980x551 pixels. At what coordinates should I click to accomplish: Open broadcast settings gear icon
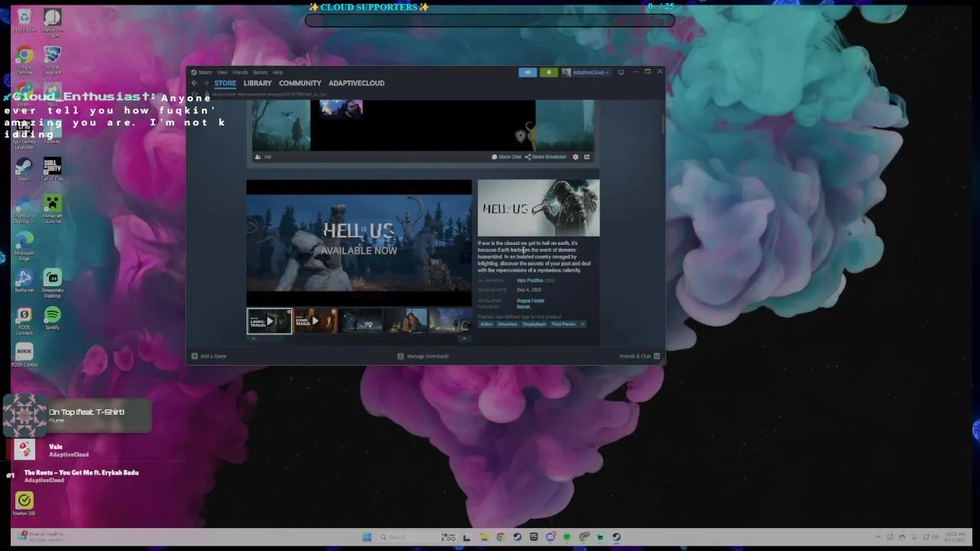point(576,157)
